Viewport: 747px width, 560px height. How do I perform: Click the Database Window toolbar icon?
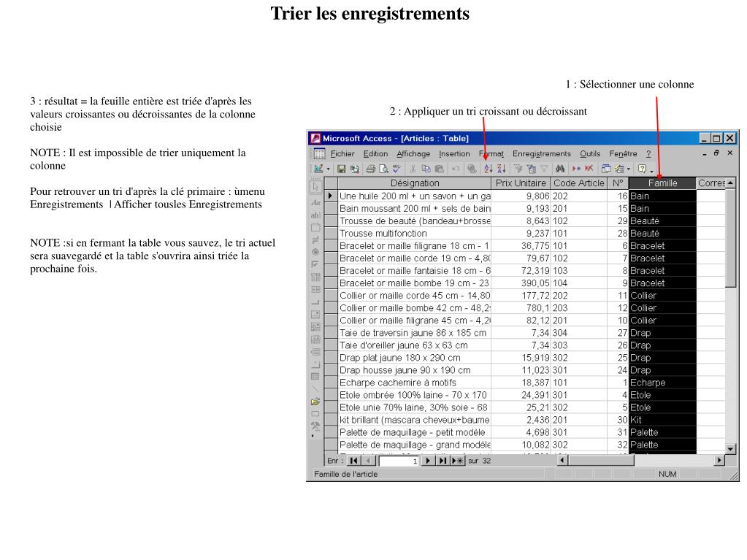(606, 169)
